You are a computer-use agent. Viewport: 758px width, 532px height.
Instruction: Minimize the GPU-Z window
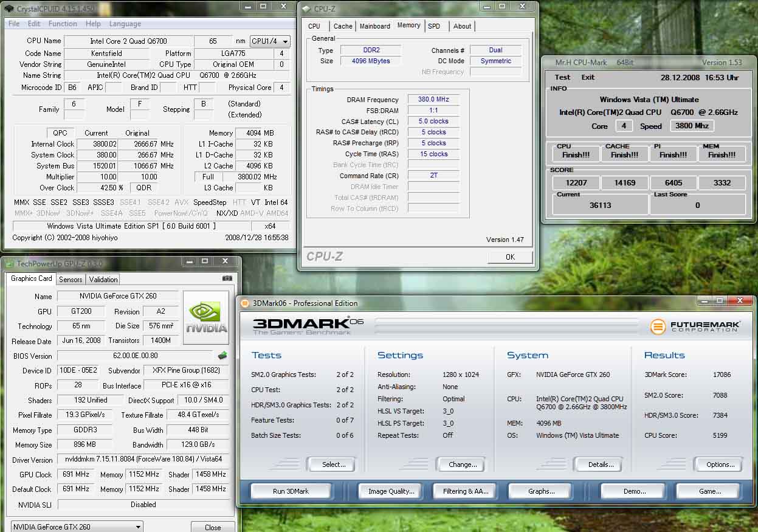[x=190, y=261]
